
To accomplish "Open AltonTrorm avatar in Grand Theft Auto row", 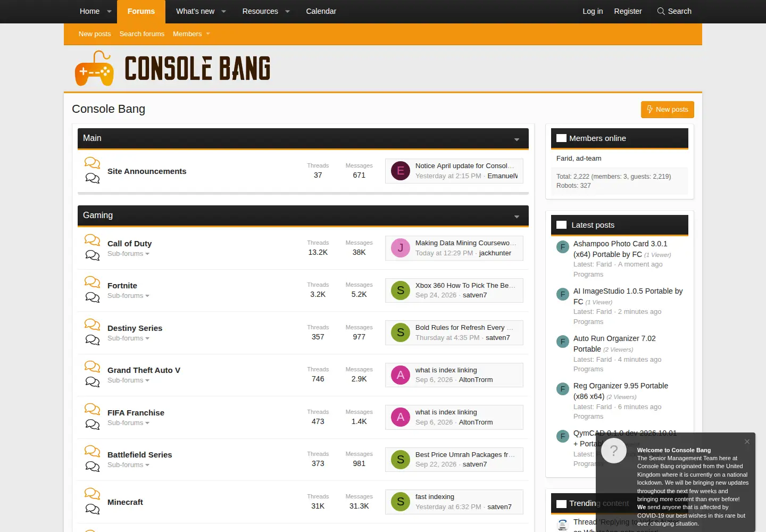I will 401,375.
